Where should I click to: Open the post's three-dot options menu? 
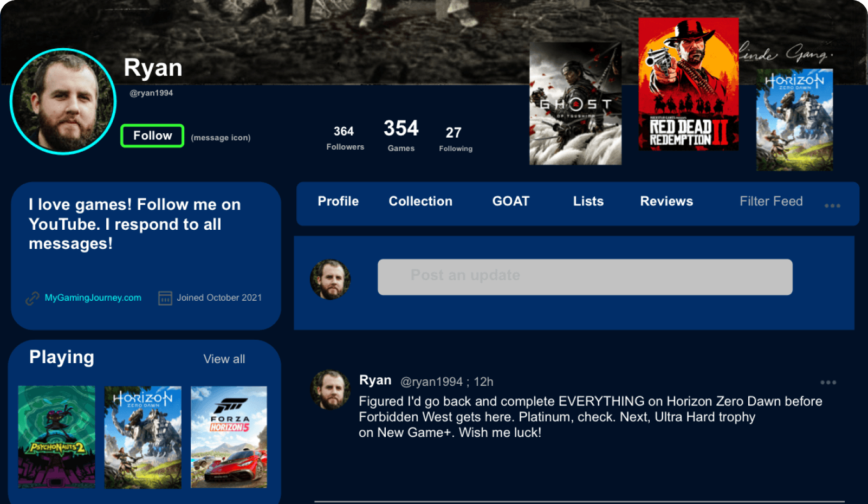pyautogui.click(x=828, y=382)
